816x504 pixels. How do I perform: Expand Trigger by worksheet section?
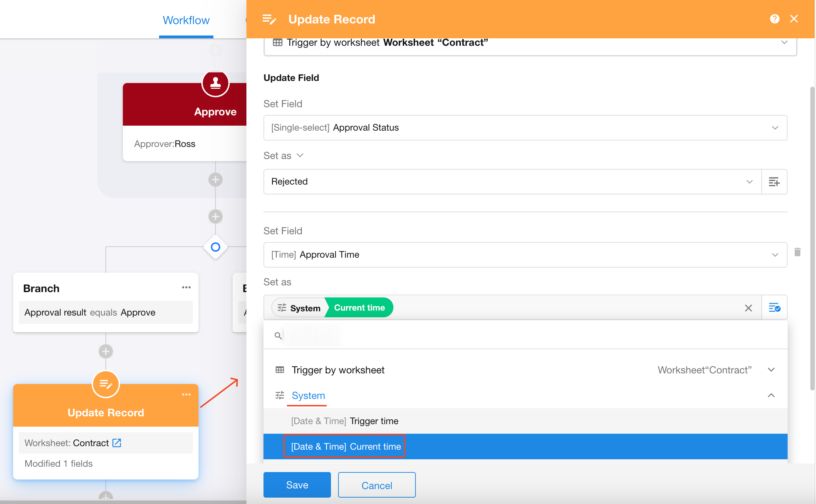point(771,370)
